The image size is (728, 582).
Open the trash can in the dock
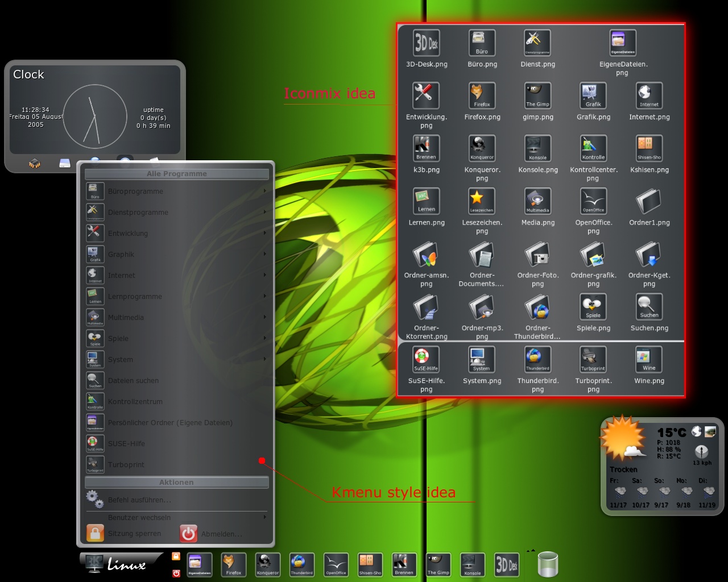(x=548, y=564)
